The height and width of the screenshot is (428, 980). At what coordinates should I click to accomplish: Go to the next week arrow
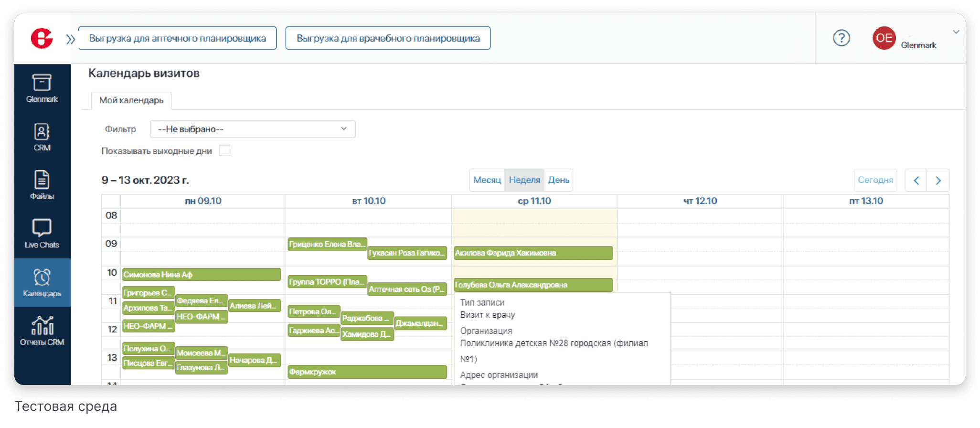938,181
